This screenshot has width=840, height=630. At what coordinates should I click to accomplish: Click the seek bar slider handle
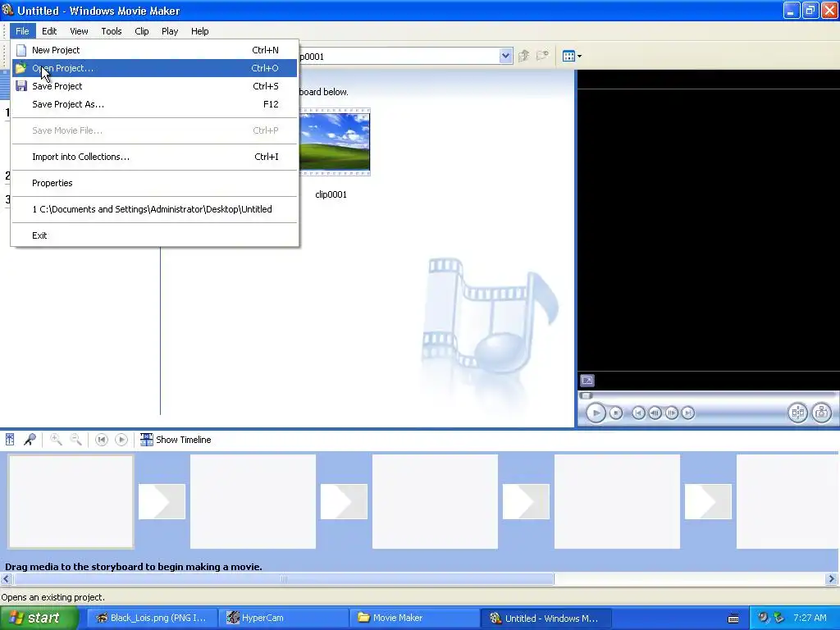[x=586, y=396]
